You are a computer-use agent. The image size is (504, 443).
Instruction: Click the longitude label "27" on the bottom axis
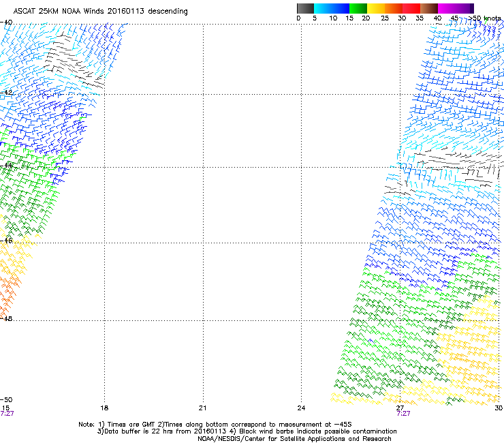pos(400,408)
